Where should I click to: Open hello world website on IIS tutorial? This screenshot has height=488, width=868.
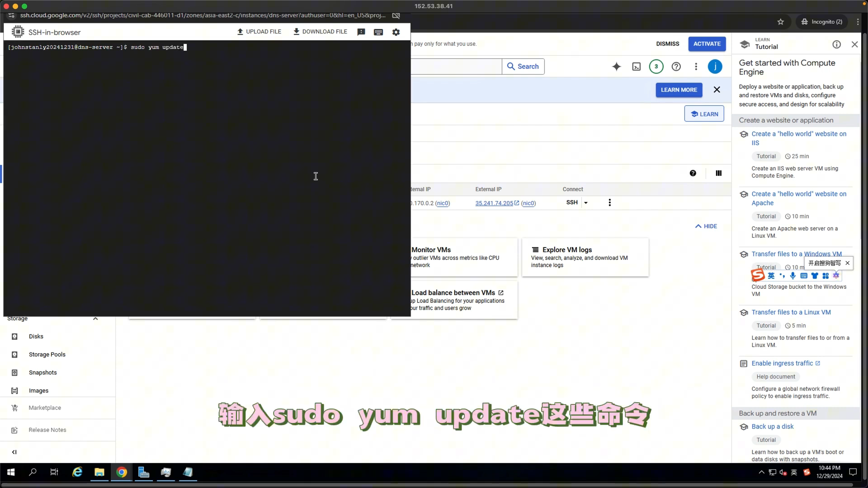[799, 138]
